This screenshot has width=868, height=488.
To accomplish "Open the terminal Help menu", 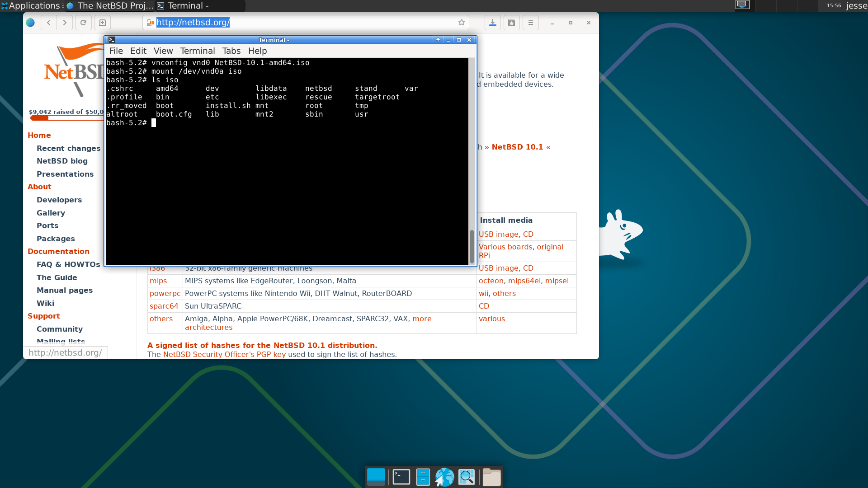I will click(258, 51).
